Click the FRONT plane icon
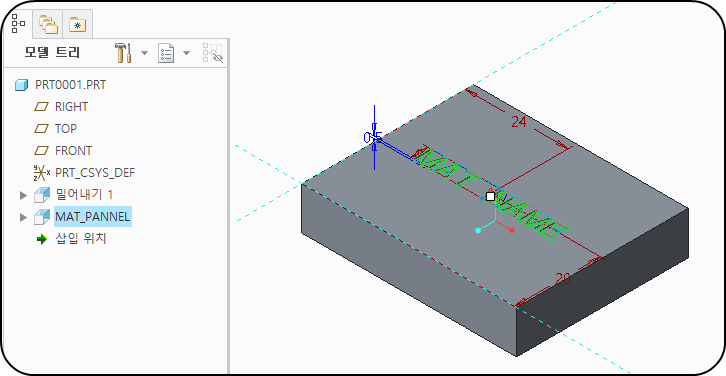Image resolution: width=726 pixels, height=376 pixels. point(42,150)
